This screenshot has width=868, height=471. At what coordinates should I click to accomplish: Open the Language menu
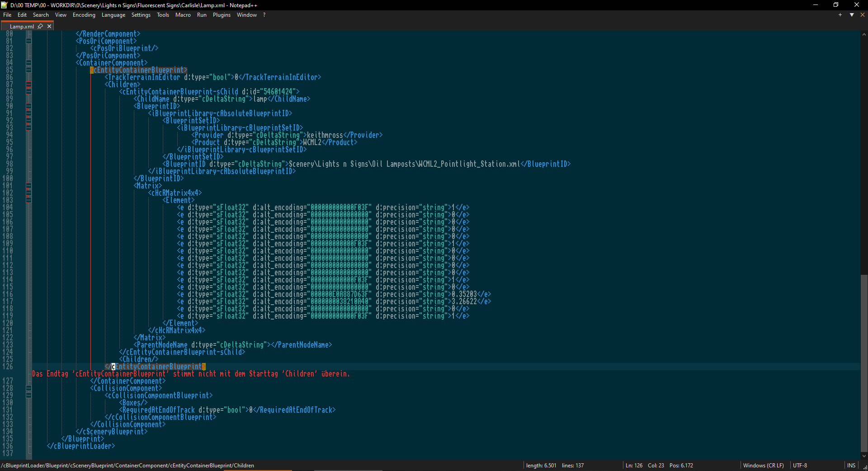113,15
